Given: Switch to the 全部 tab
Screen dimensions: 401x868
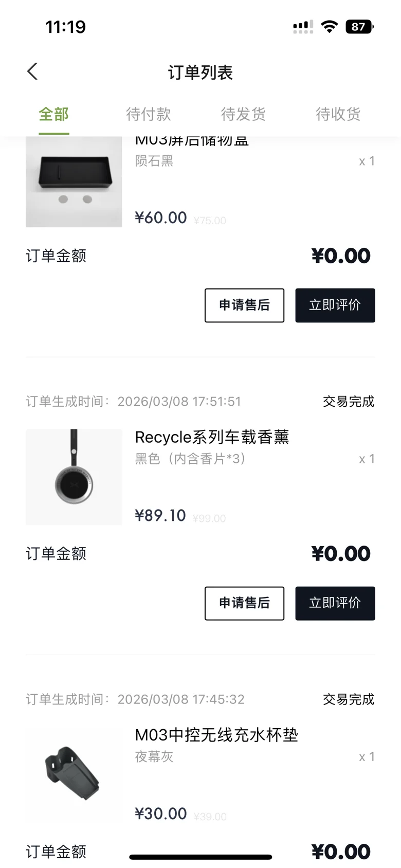Looking at the screenshot, I should [53, 114].
